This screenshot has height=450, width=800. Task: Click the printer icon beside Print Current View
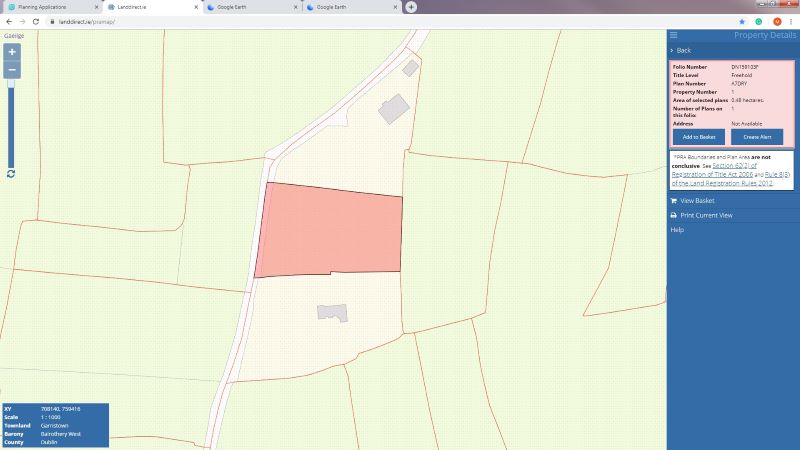click(x=673, y=215)
